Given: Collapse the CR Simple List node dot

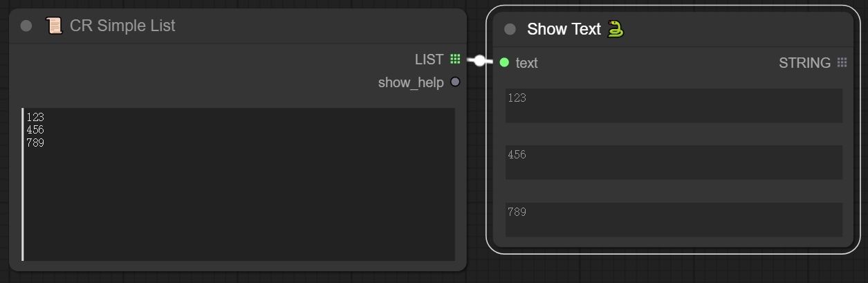Looking at the screenshot, I should [26, 26].
